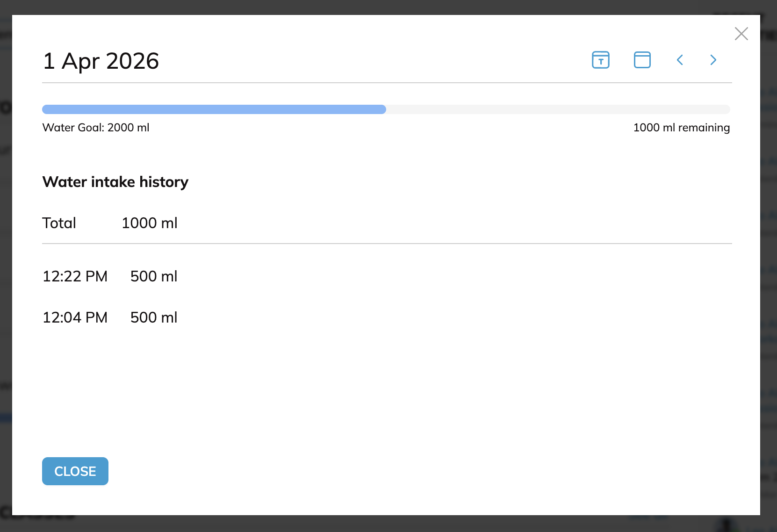The image size is (777, 532).
Task: Click the Water Goal: 2000 ml label
Action: click(x=95, y=127)
